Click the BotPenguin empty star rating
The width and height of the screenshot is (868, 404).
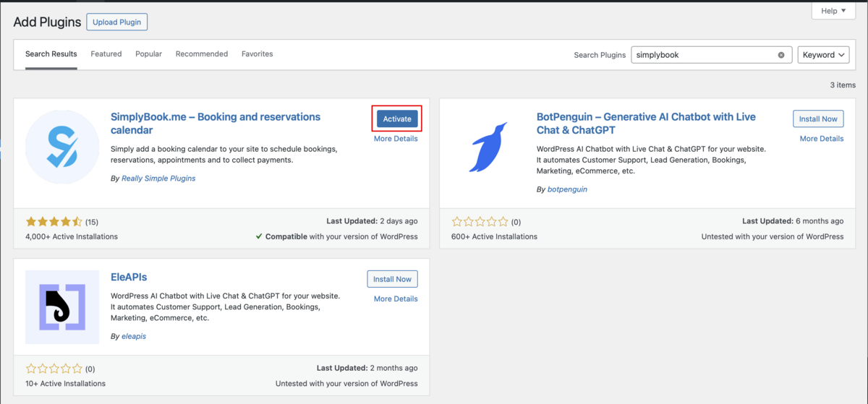point(480,222)
